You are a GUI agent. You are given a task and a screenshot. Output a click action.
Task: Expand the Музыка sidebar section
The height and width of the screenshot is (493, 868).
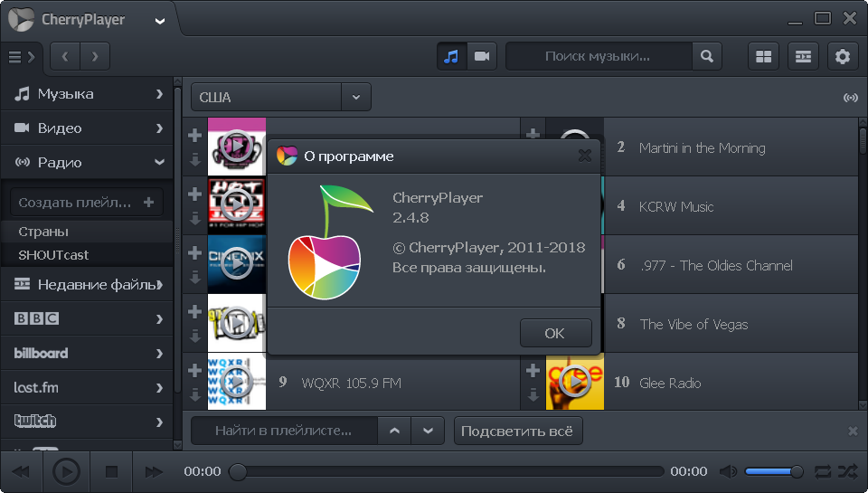(x=88, y=94)
